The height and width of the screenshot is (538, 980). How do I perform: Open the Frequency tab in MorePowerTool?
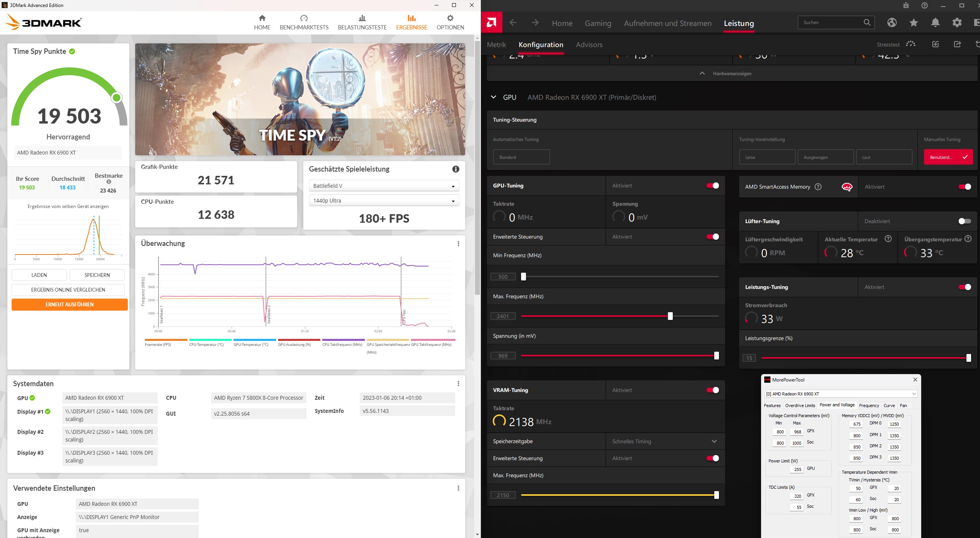pos(868,406)
